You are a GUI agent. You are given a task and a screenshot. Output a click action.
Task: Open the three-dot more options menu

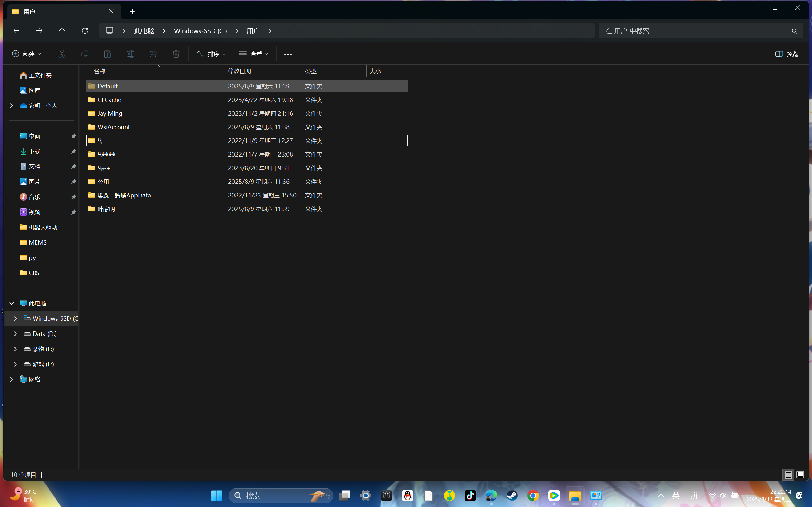288,54
